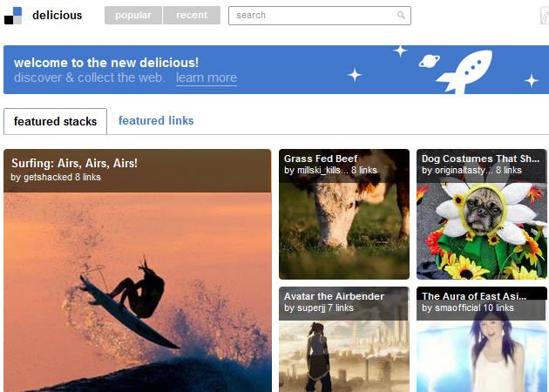Follow the 'learn more' banner link
The height and width of the screenshot is (392, 549).
click(206, 78)
